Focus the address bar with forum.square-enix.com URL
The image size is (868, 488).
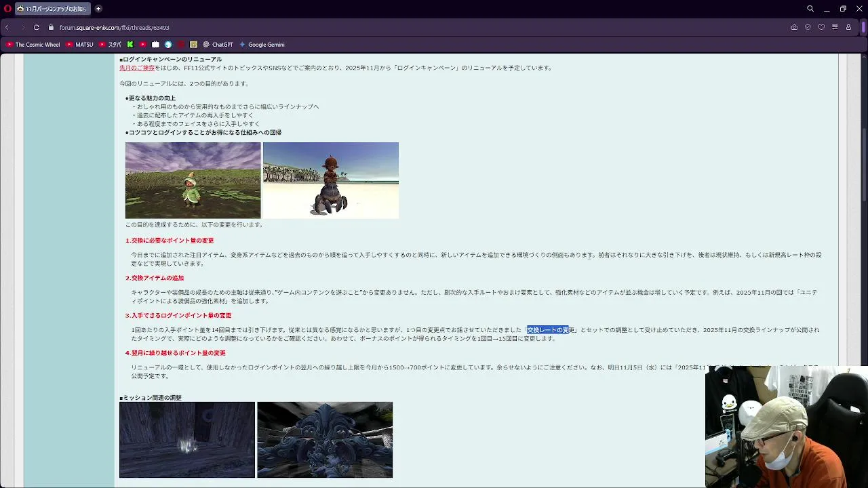pos(114,28)
